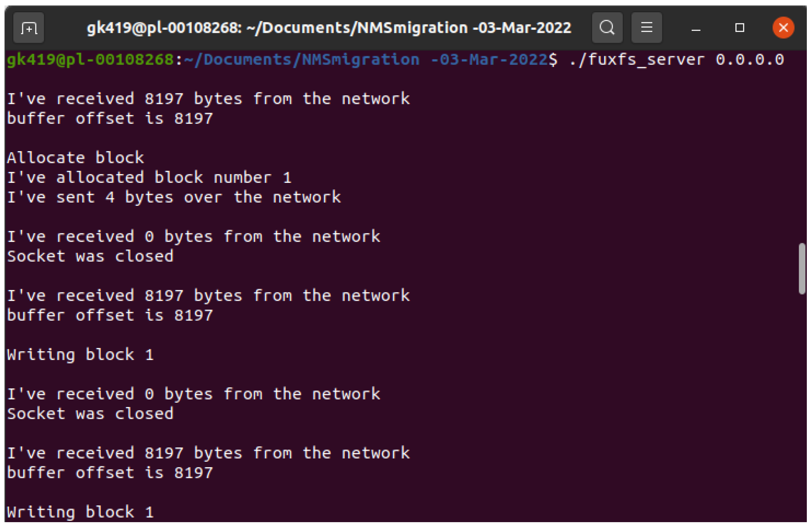Click the first 'Socket was closed' line
The height and width of the screenshot is (527, 812).
pos(90,257)
